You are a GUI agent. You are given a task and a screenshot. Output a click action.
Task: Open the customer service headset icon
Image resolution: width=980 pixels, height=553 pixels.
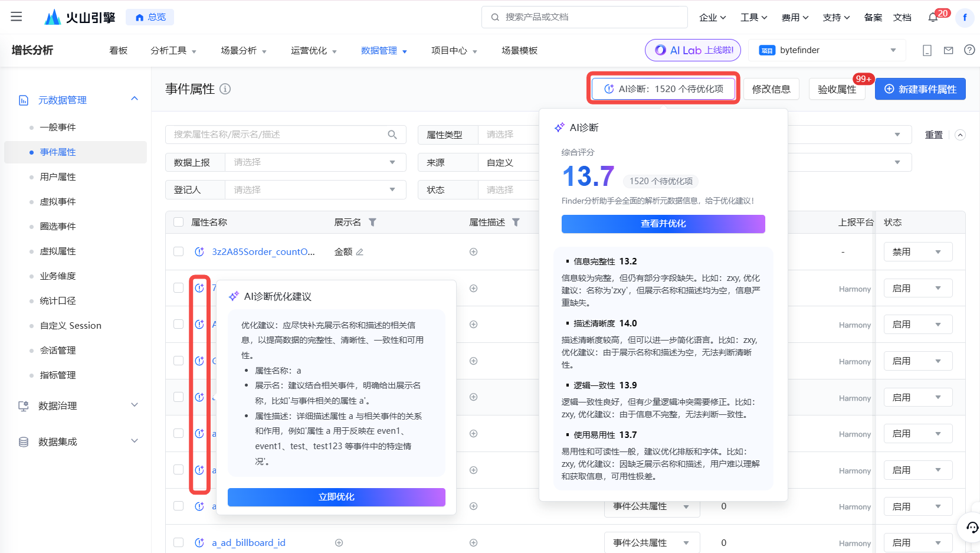coord(972,527)
